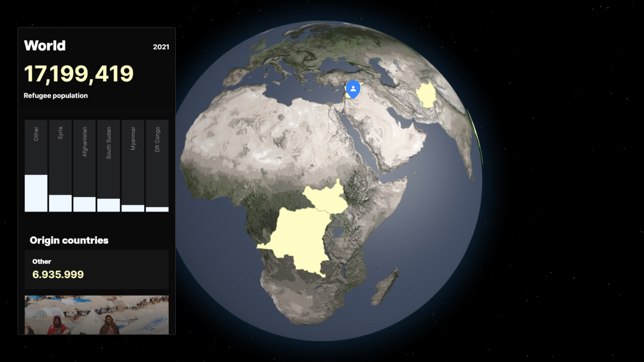This screenshot has height=362, width=644.
Task: Select the Syria bar in the chart
Action: (60, 166)
